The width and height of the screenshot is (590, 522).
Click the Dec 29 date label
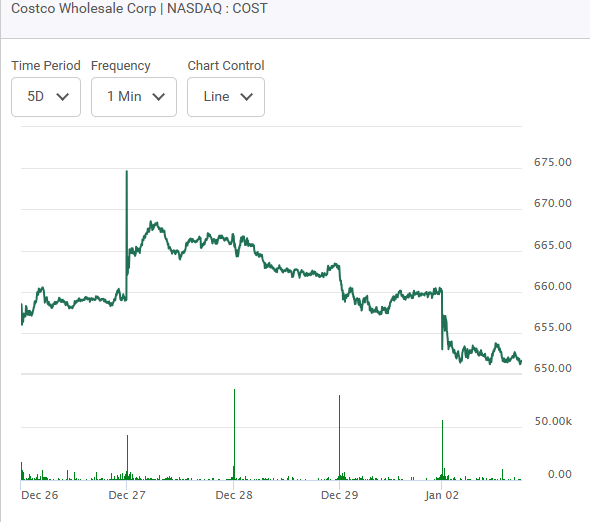pos(339,495)
